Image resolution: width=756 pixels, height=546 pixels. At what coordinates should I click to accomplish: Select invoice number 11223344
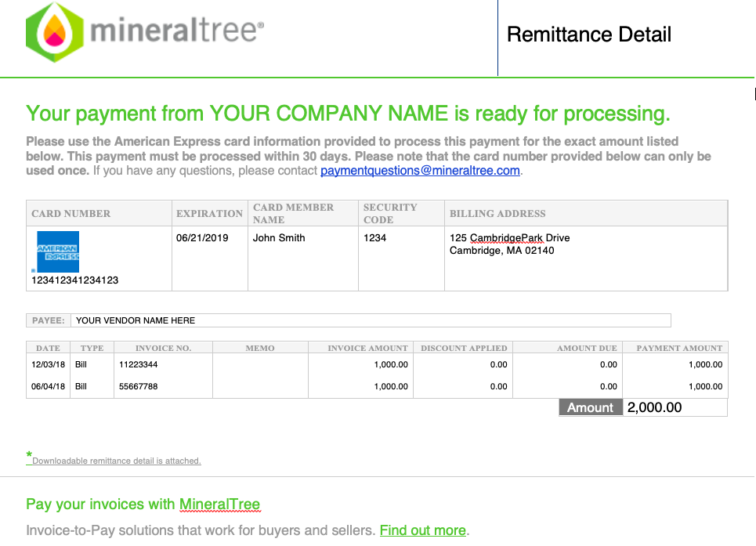click(139, 364)
